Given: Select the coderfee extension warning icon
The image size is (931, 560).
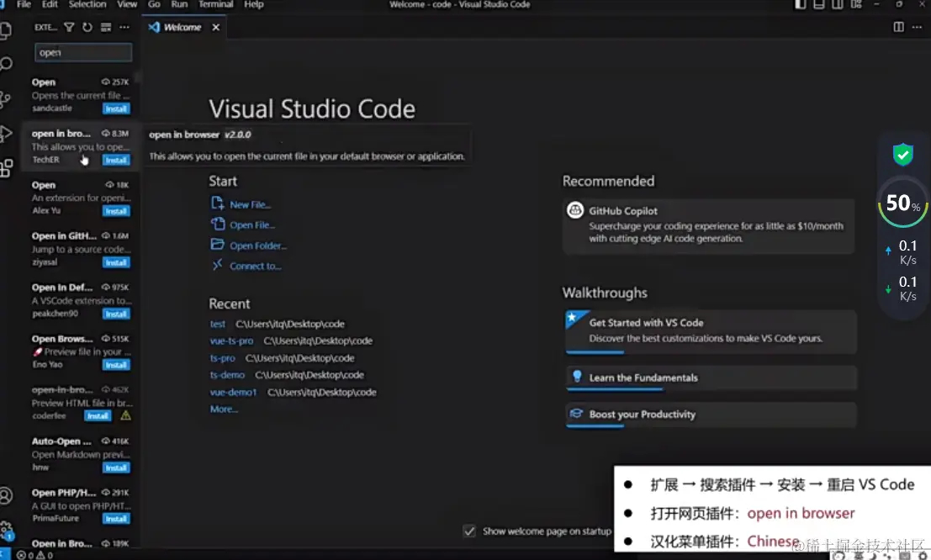Looking at the screenshot, I should (x=126, y=415).
